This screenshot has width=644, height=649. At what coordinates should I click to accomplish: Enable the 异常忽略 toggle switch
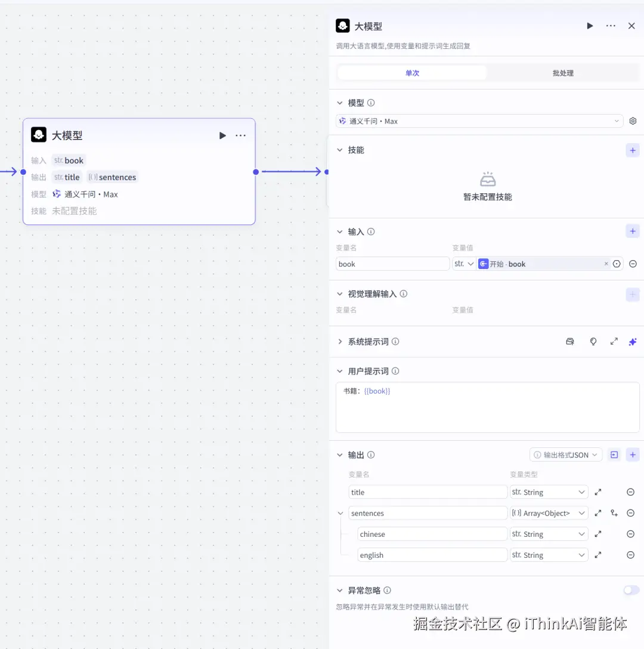(x=630, y=590)
